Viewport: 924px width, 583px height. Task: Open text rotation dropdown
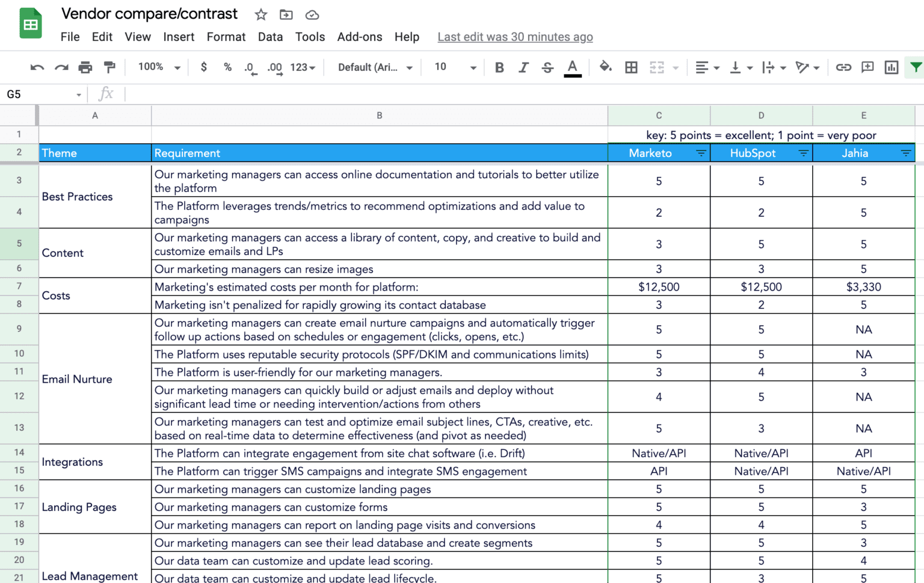[x=807, y=67]
